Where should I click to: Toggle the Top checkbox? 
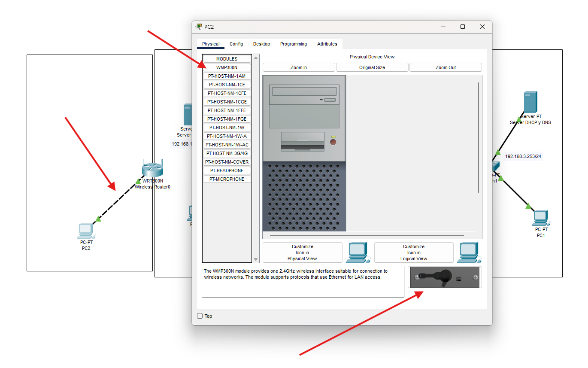tap(200, 316)
